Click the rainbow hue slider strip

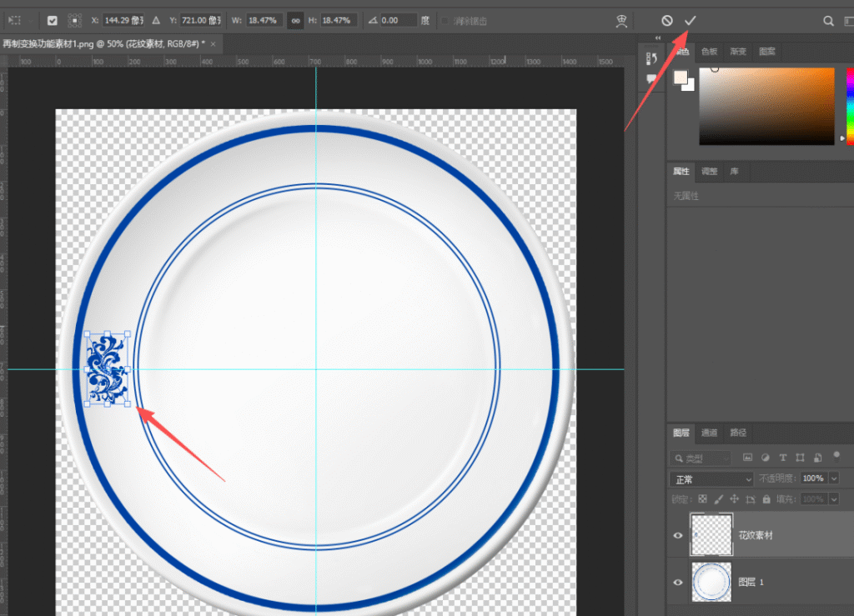click(850, 106)
